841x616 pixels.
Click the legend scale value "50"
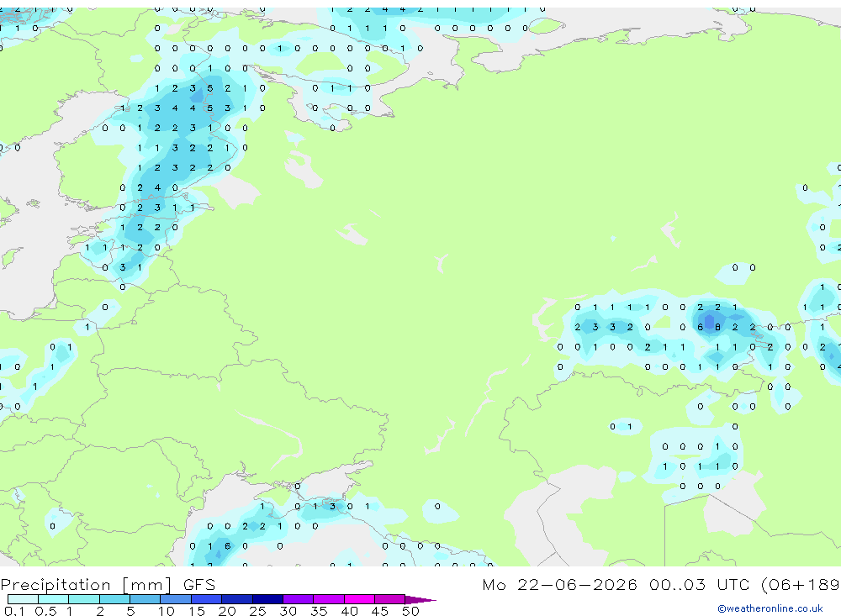[x=411, y=611]
